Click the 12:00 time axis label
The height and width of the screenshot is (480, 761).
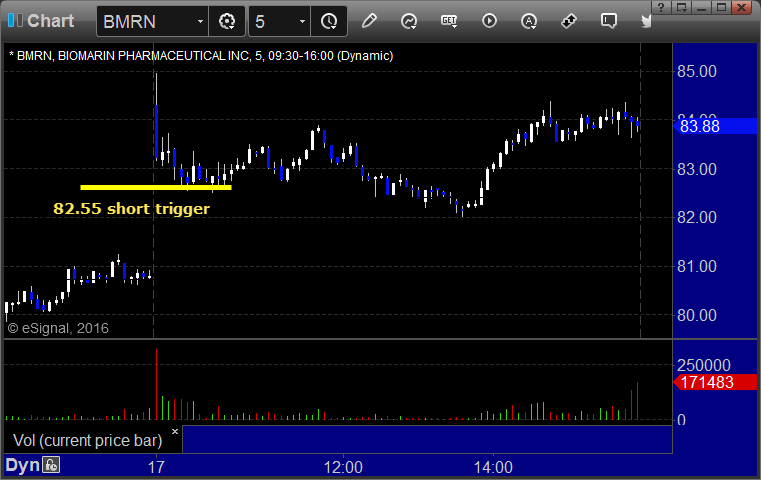tap(343, 467)
